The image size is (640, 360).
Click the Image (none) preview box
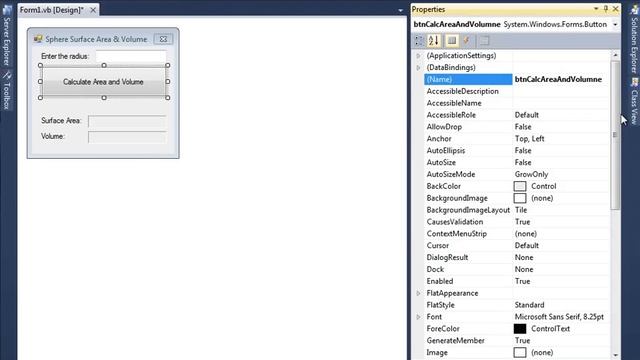[x=520, y=352]
